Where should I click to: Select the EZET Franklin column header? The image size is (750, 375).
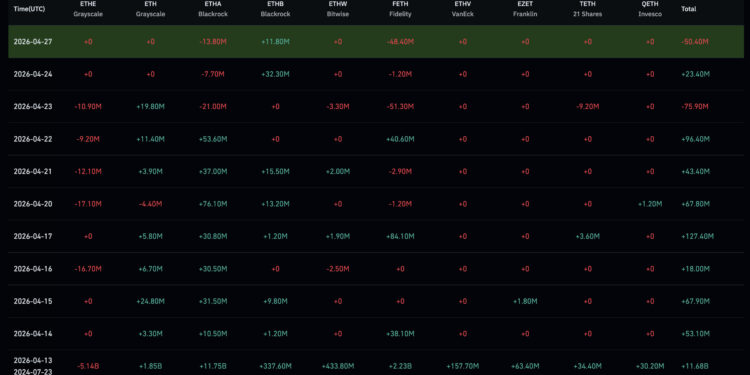[x=525, y=9]
